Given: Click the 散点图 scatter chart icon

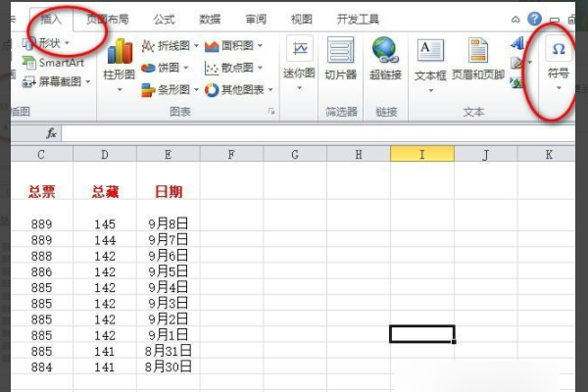Looking at the screenshot, I should [212, 68].
